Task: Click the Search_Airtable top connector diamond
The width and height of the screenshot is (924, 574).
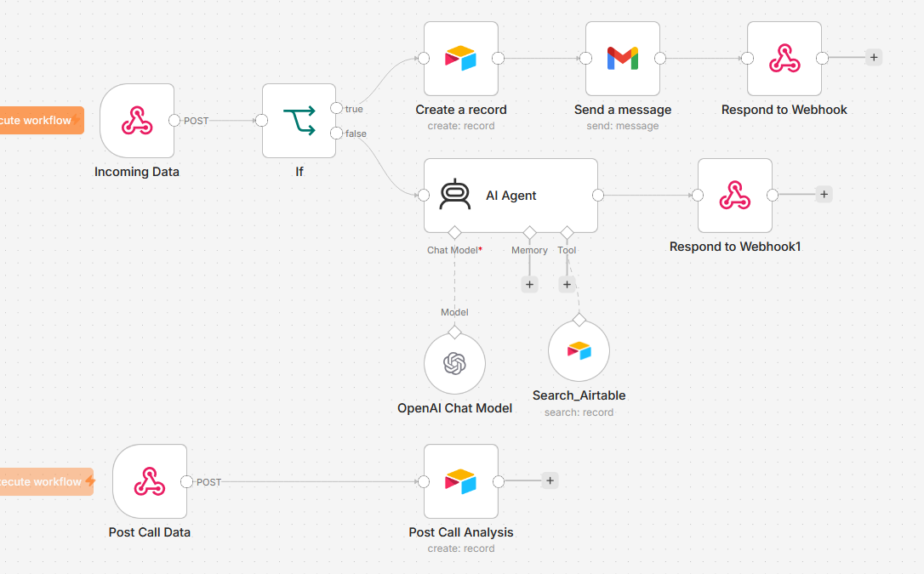Action: click(x=579, y=320)
